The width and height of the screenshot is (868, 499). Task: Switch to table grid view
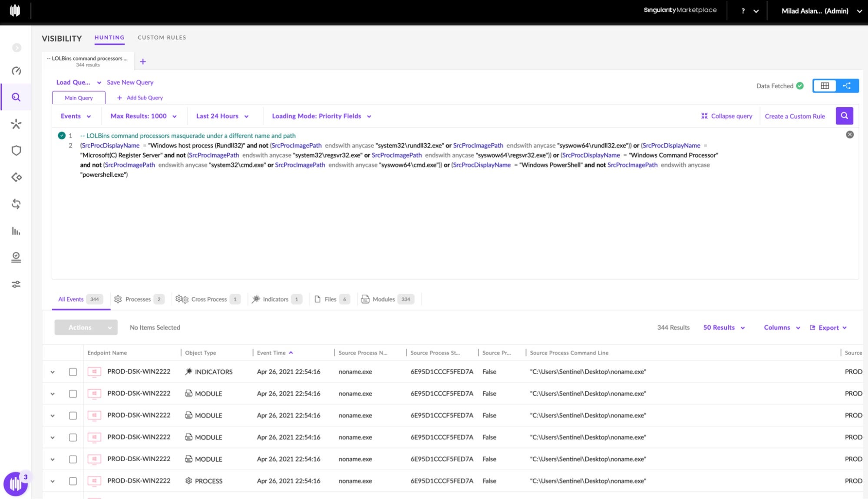(825, 86)
